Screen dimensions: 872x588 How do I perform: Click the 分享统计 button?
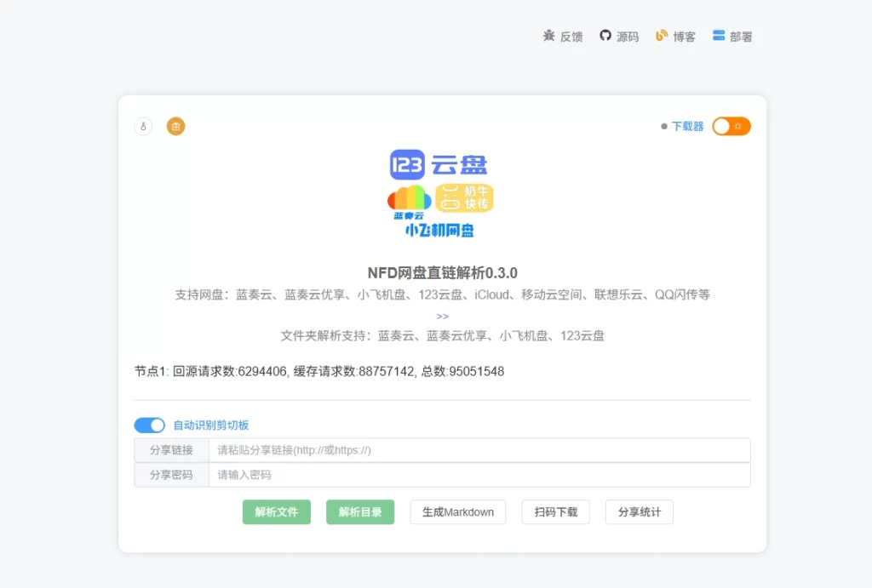click(640, 512)
